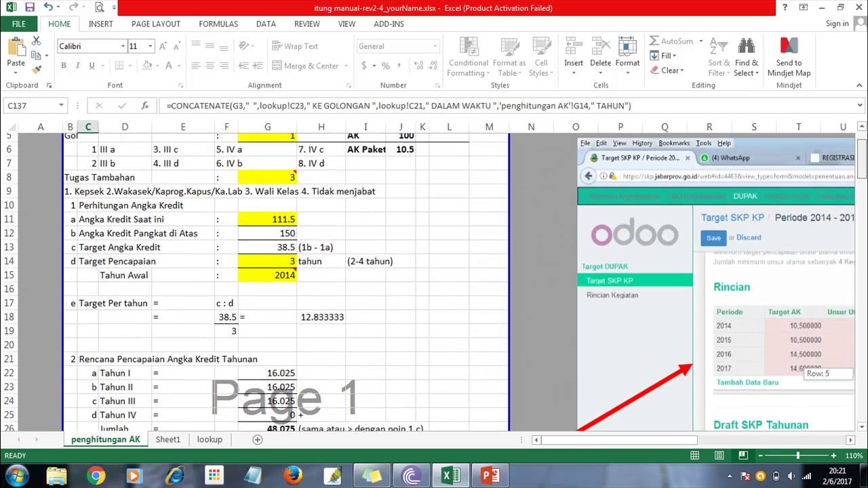The image size is (868, 488).
Task: Open the Find & Select dropdown
Action: pos(746,57)
